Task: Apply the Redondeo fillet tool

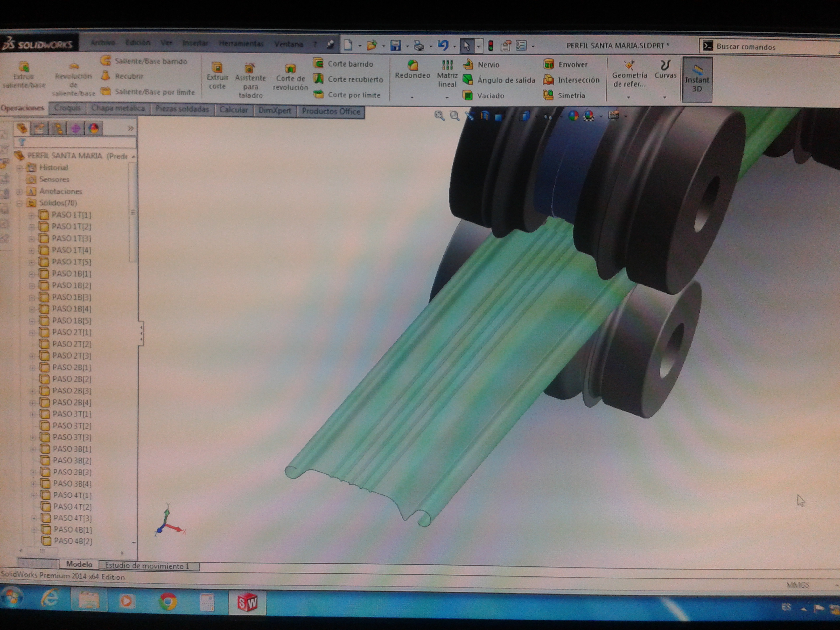Action: pos(412,70)
